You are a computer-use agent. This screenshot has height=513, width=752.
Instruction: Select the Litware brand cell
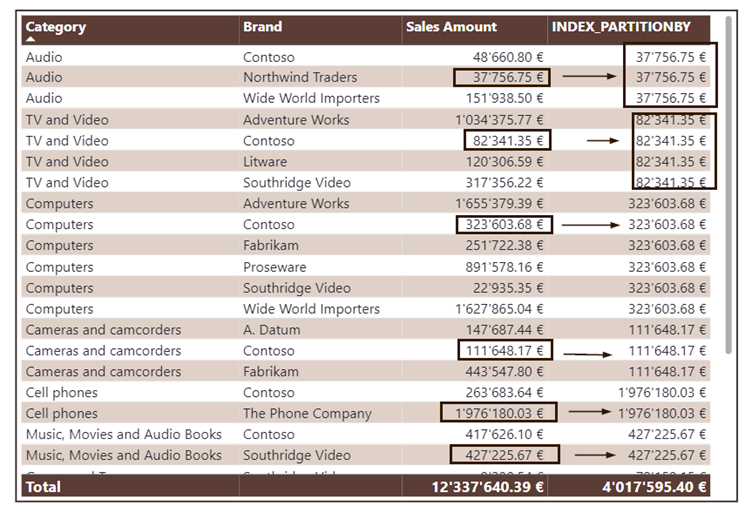265,162
